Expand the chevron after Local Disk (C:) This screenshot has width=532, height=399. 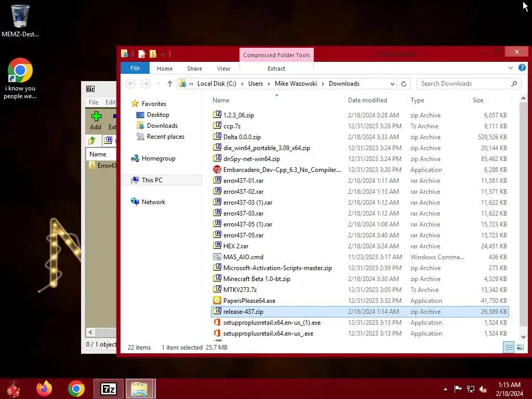242,84
